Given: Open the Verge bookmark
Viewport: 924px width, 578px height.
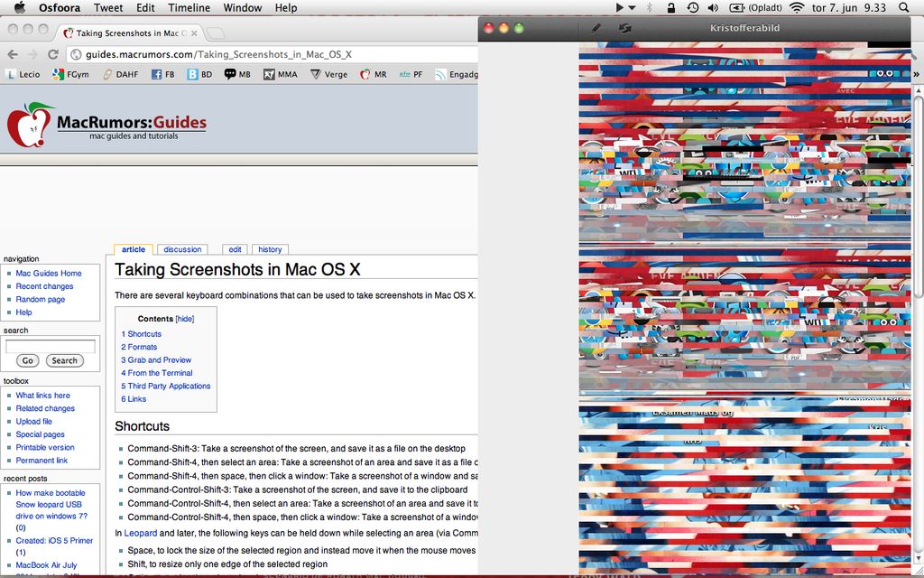Looking at the screenshot, I should click(328, 74).
